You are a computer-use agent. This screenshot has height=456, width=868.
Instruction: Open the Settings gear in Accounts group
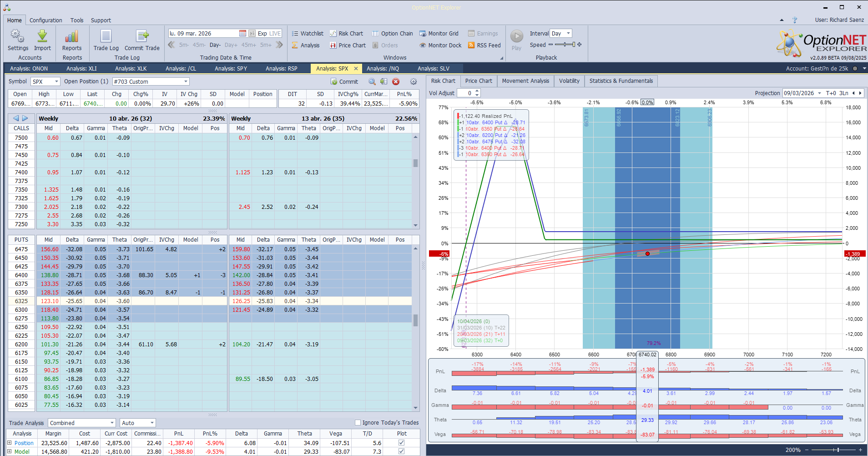(x=18, y=40)
